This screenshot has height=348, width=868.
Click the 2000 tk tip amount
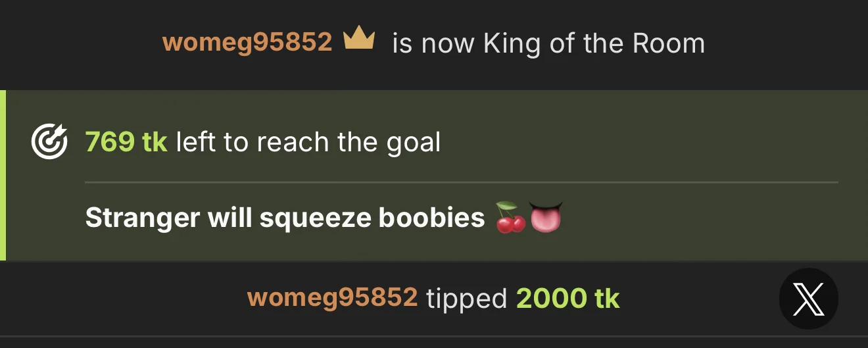(567, 298)
